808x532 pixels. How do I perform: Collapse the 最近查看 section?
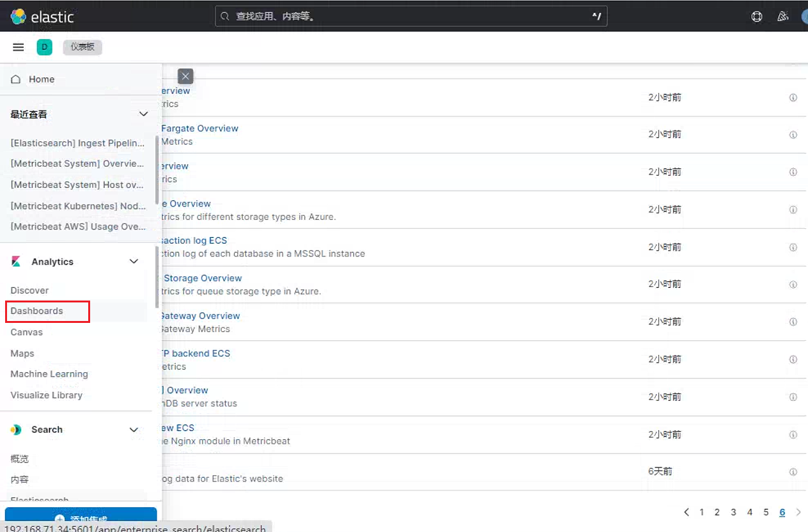[143, 114]
